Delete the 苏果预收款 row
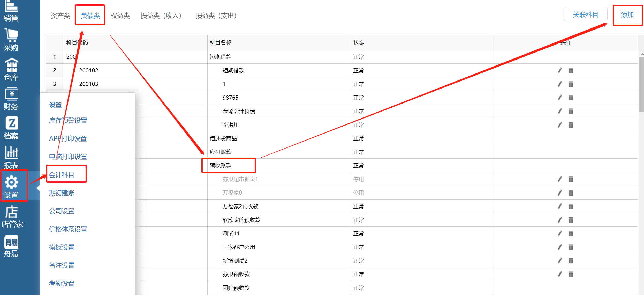 [x=571, y=274]
